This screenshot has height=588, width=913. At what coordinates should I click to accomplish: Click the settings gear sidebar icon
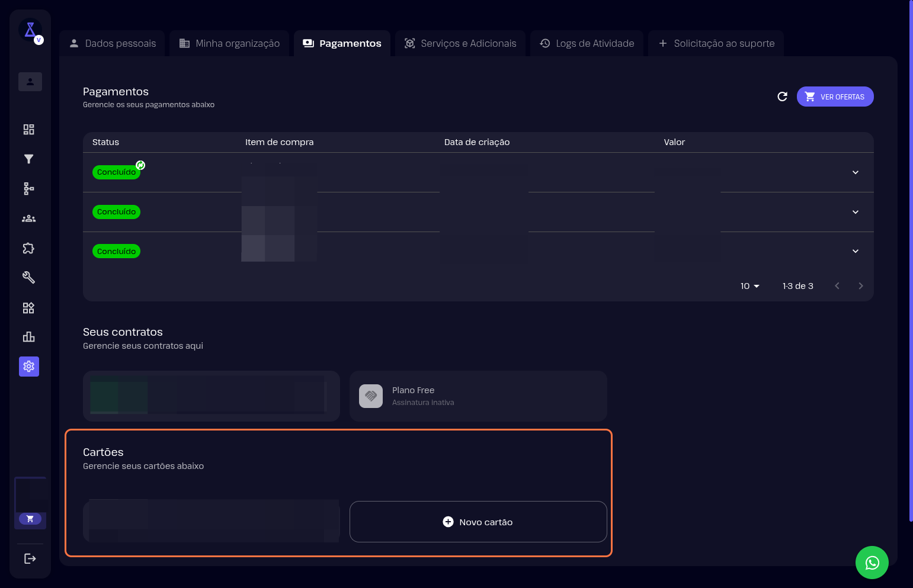coord(28,367)
